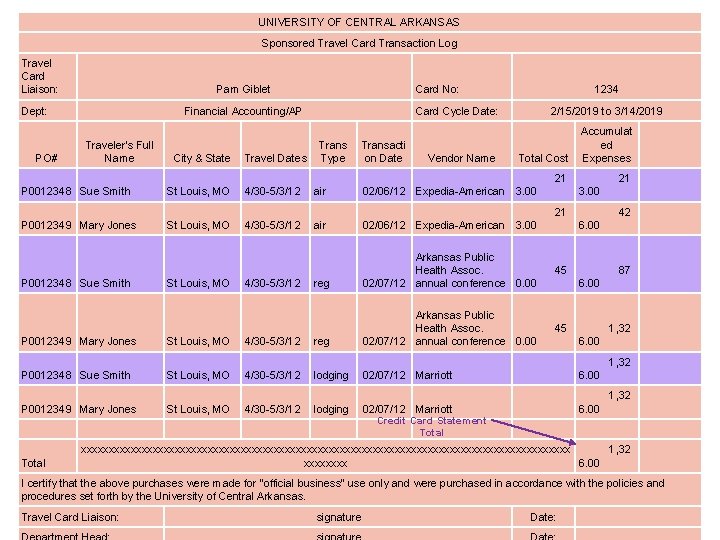Select the 'Travel Dates' column header
The width and height of the screenshot is (720, 540).
coord(276,145)
